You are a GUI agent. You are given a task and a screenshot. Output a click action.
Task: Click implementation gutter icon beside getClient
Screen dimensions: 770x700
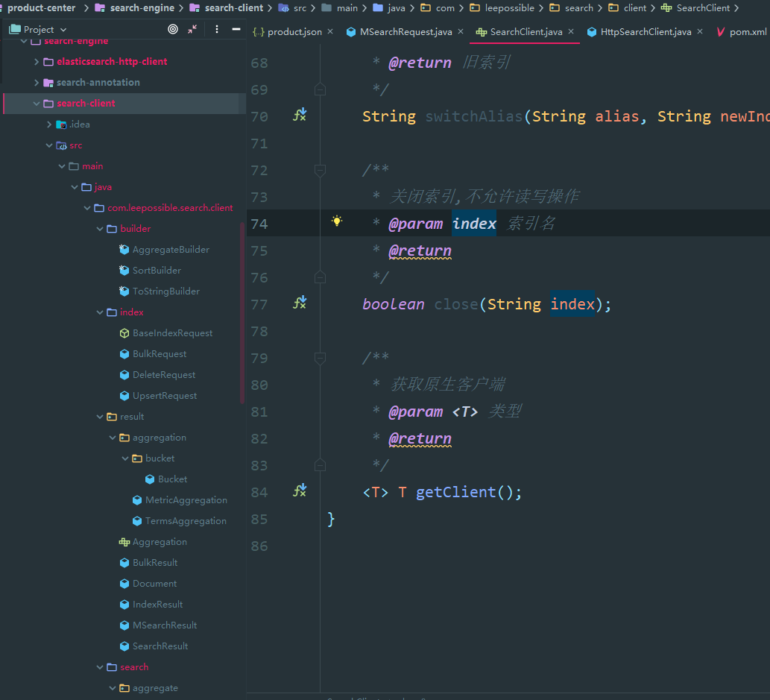[300, 491]
